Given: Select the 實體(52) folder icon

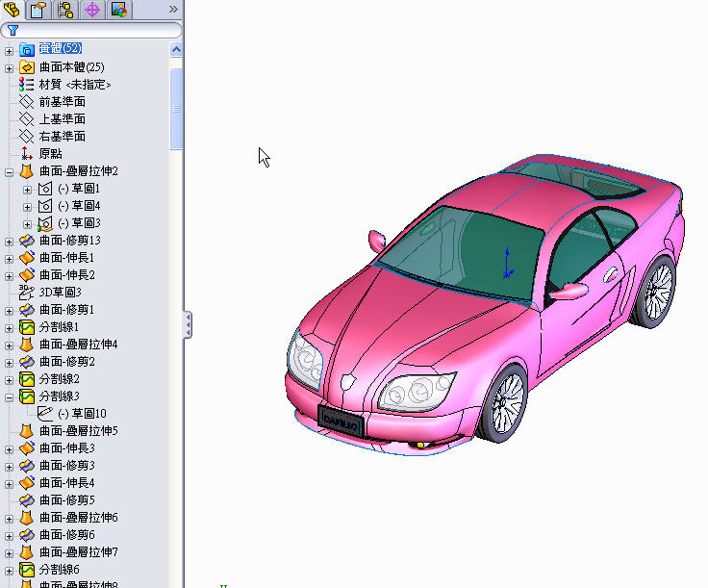Looking at the screenshot, I should 27,50.
